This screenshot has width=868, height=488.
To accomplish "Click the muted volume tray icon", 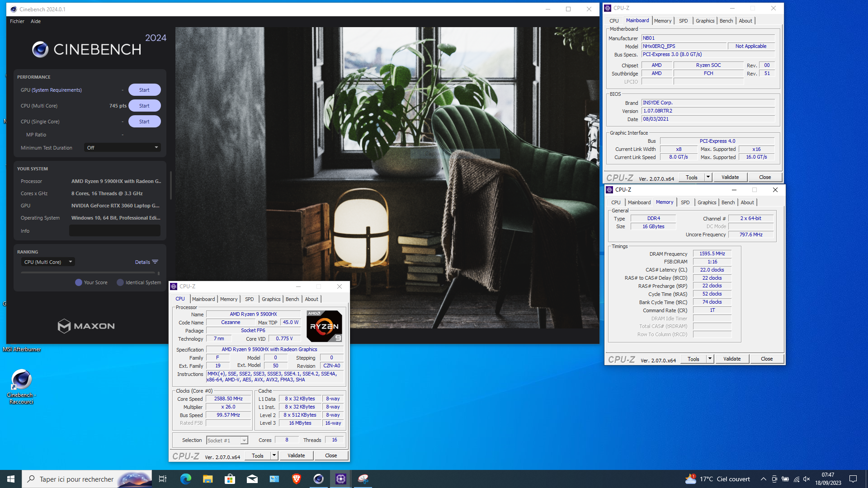I will [x=807, y=479].
